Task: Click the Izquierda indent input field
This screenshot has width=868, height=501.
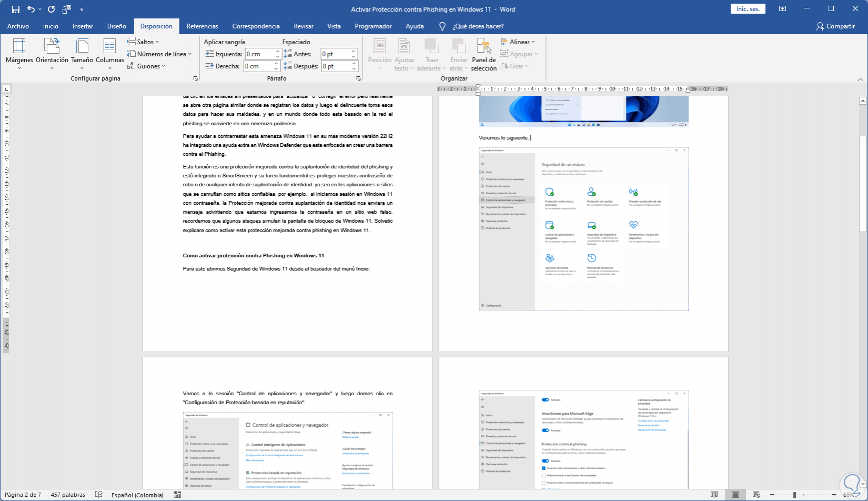Action: 259,54
